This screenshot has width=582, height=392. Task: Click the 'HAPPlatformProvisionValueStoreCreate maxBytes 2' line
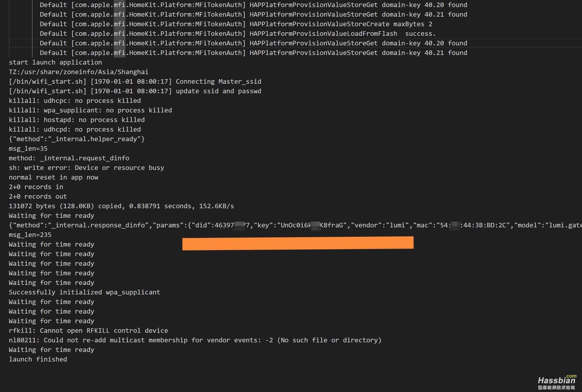(236, 24)
